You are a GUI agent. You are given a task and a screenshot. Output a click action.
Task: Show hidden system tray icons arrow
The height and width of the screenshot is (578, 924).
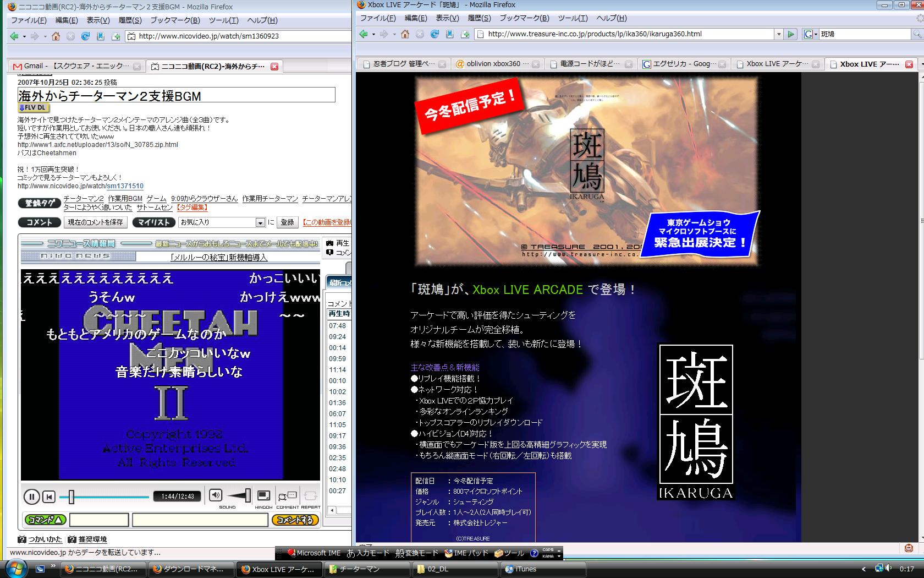point(864,569)
